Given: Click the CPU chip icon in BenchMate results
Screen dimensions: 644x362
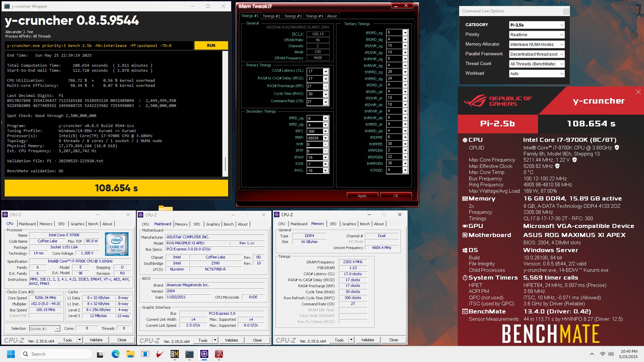Looking at the screenshot, I should 465,140.
